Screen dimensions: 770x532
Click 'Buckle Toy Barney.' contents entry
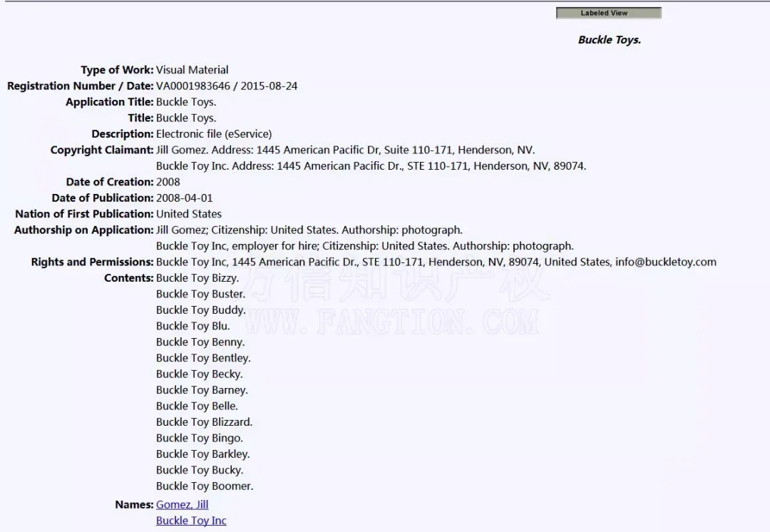[202, 390]
